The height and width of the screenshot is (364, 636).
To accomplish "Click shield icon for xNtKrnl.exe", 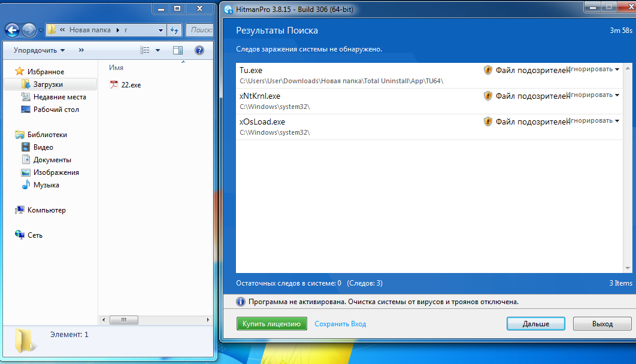I will click(488, 96).
